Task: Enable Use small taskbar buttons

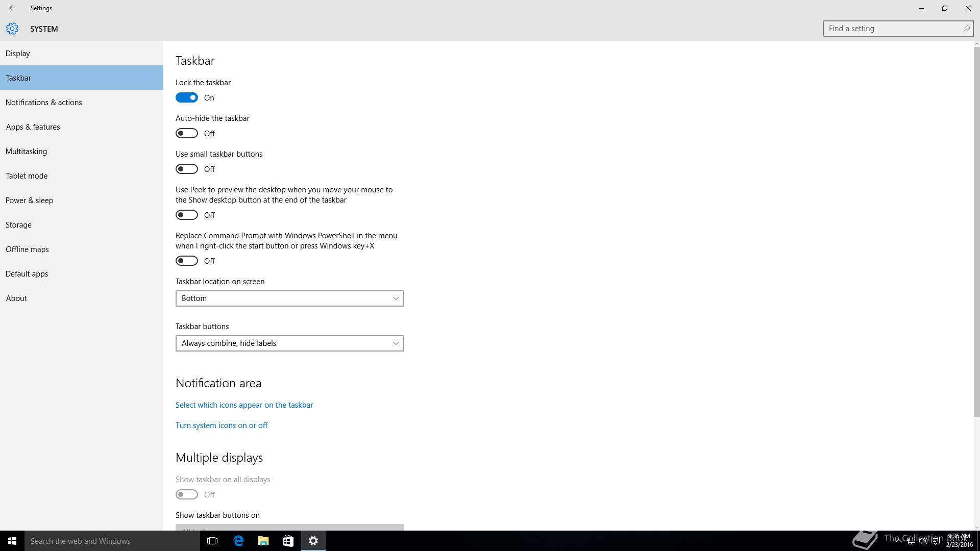Action: pos(187,169)
